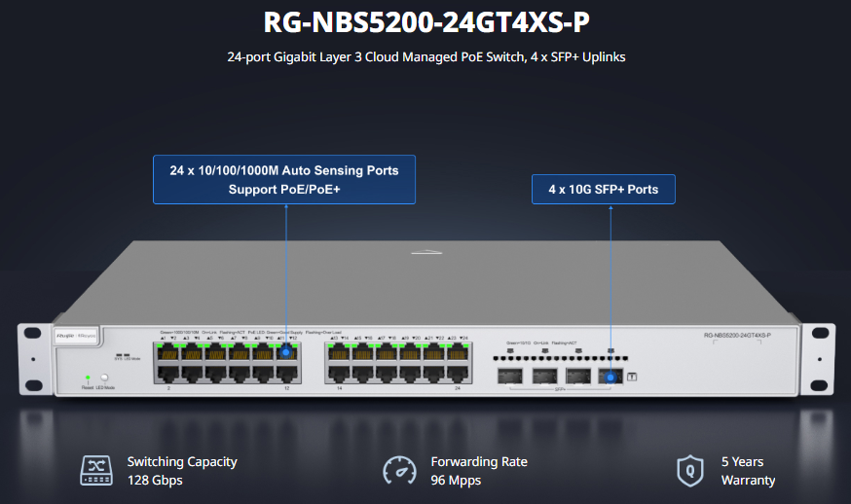Image resolution: width=851 pixels, height=504 pixels.
Task: Click the third SFP+ port on the switch
Action: coord(578,376)
